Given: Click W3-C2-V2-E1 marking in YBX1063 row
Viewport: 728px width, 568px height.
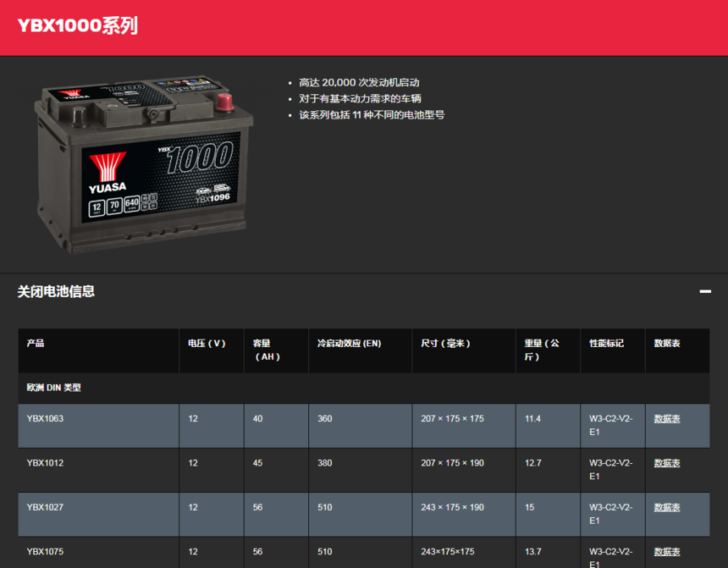Looking at the screenshot, I should coord(610,425).
